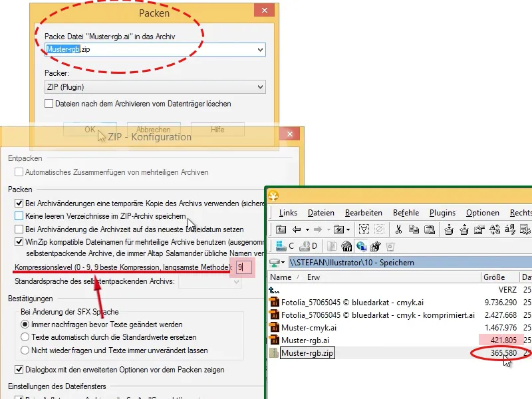Open the Links menu
This screenshot has height=399, width=532.
point(288,213)
